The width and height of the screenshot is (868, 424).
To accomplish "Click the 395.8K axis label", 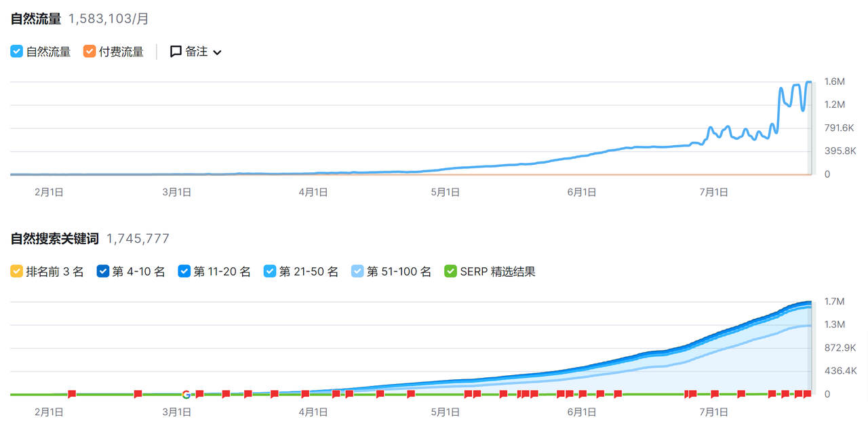I will pos(840,151).
